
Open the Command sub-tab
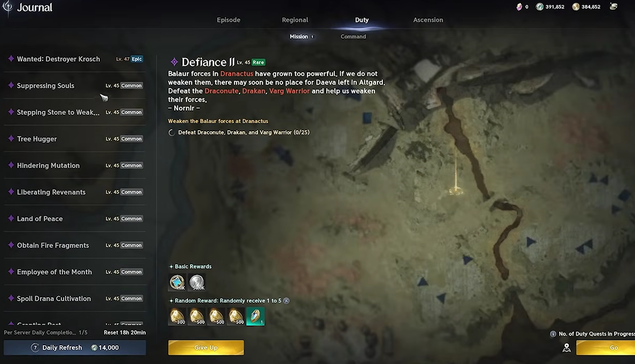click(353, 36)
